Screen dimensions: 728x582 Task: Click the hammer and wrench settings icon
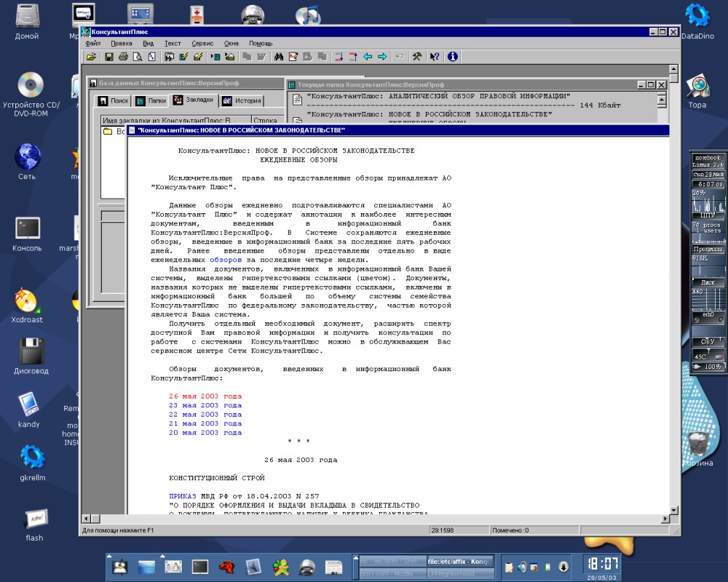(x=417, y=57)
